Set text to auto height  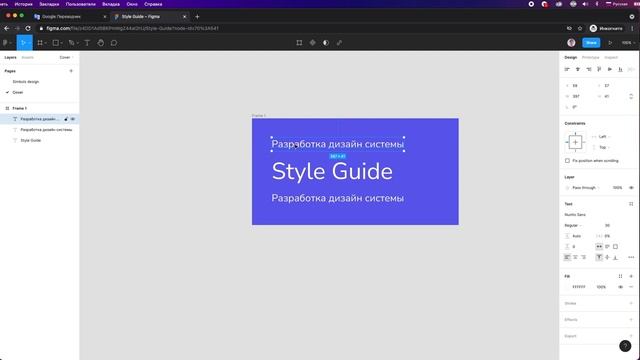(x=607, y=247)
